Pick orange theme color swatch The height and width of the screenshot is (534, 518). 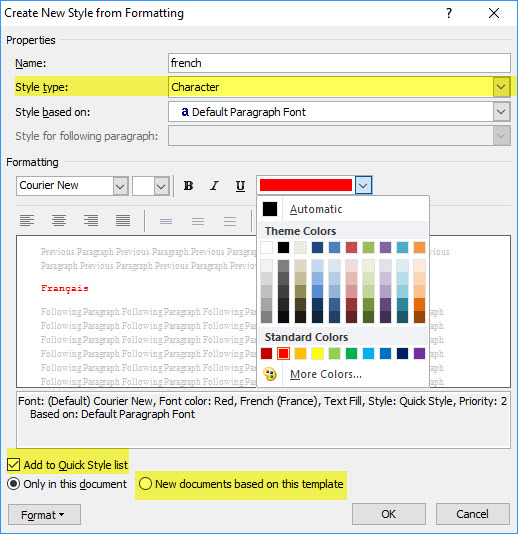point(420,248)
